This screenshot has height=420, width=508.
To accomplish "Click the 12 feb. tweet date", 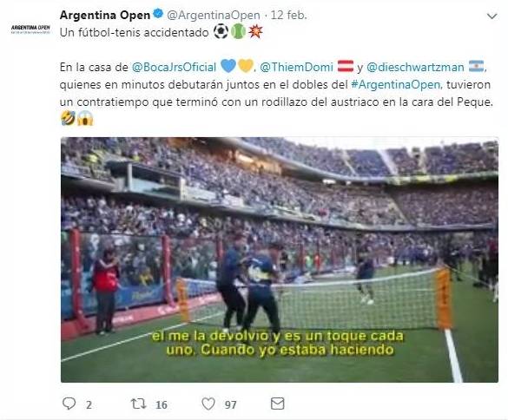I will click(x=289, y=15).
